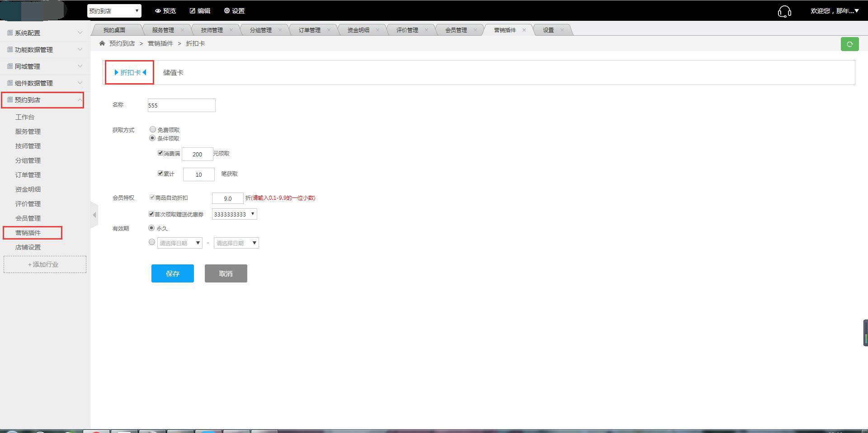
Task: Open the coupon 3333333333 dropdown
Action: (235, 214)
